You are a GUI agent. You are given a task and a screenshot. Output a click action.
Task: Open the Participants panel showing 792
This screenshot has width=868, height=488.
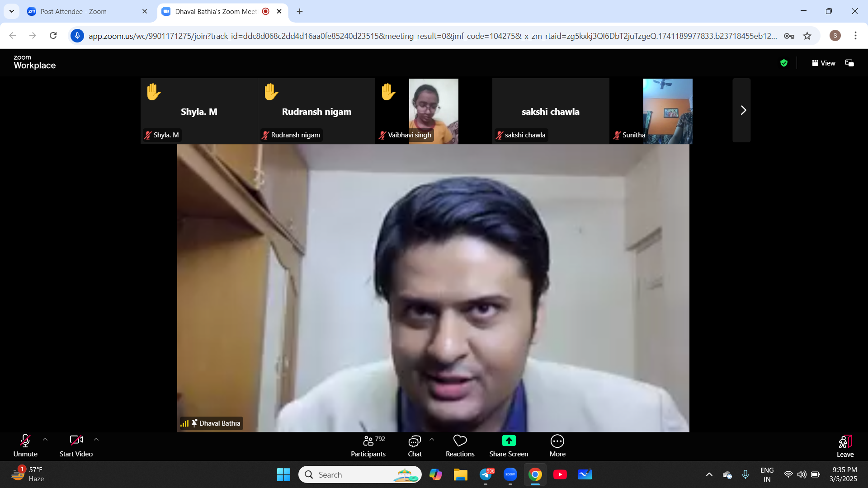pos(368,446)
